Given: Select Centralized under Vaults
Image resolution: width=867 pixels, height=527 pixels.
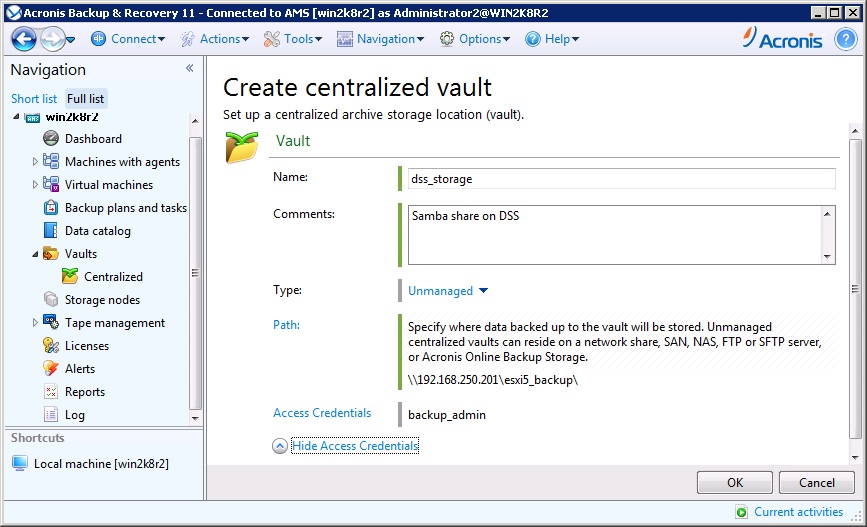Looking at the screenshot, I should (113, 276).
